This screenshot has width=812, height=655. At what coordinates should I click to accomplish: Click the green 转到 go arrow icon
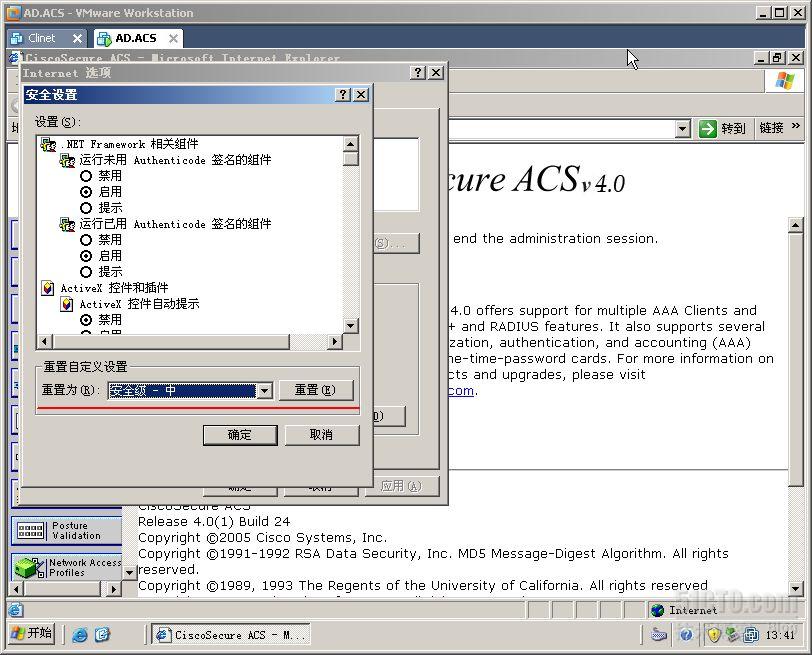(707, 128)
